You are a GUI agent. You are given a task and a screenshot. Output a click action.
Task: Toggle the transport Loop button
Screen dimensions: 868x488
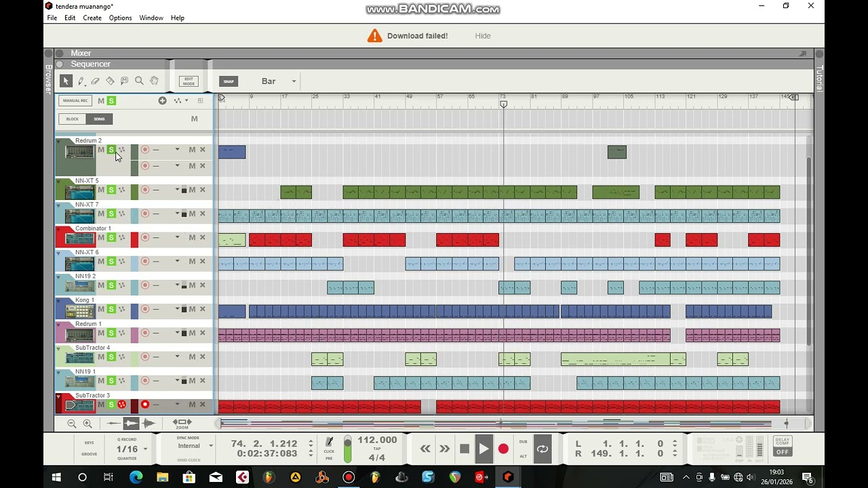click(542, 449)
